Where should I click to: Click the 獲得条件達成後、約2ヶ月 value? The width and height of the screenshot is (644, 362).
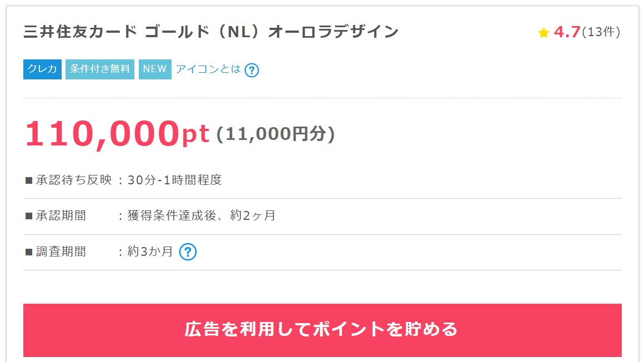point(202,215)
